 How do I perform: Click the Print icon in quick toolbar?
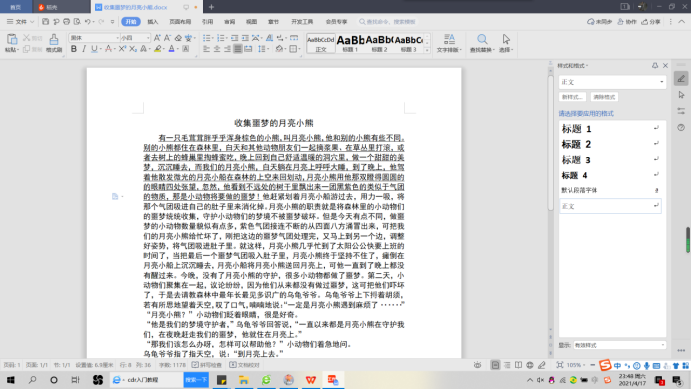pyautogui.click(x=67, y=21)
